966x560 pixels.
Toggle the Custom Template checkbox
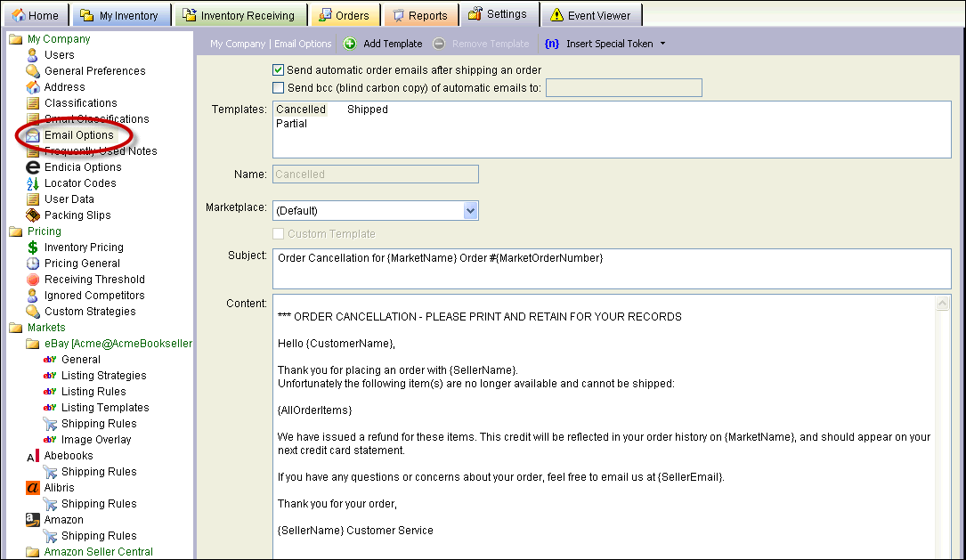(x=279, y=234)
